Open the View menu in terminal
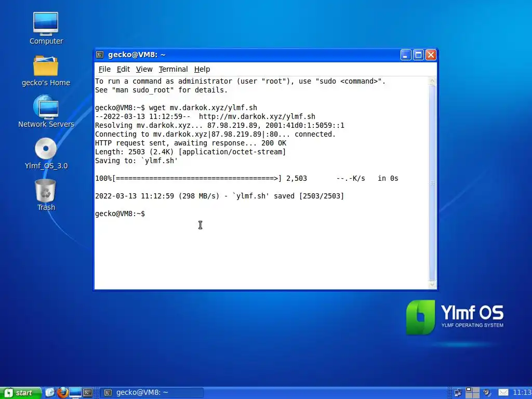The image size is (532, 399). (144, 69)
